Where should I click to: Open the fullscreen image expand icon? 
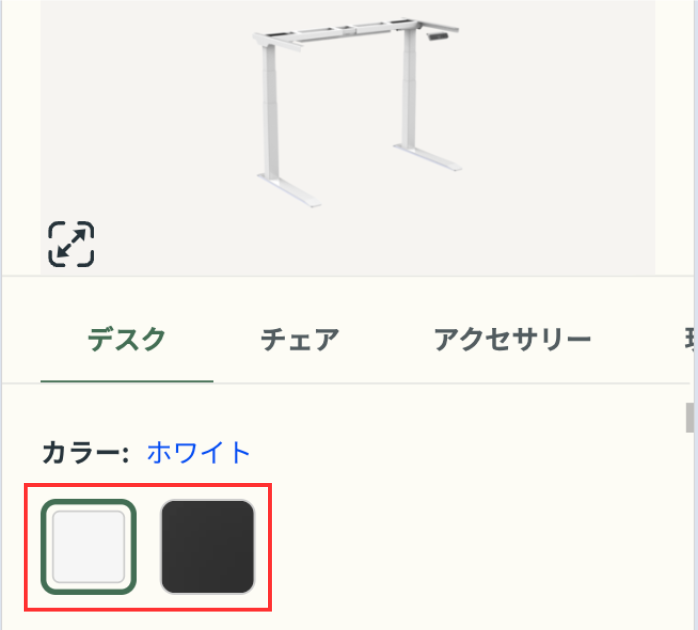tap(71, 244)
